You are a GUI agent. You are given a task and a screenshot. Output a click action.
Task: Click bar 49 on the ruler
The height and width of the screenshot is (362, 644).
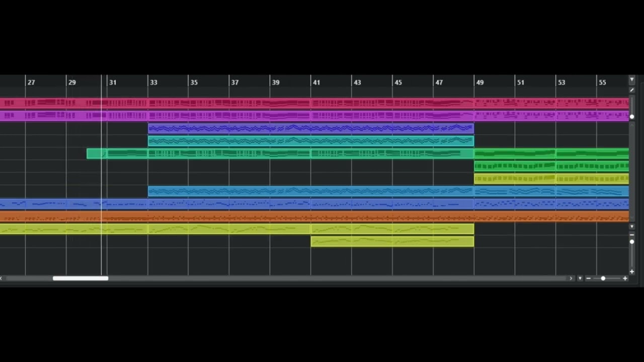[x=480, y=82]
